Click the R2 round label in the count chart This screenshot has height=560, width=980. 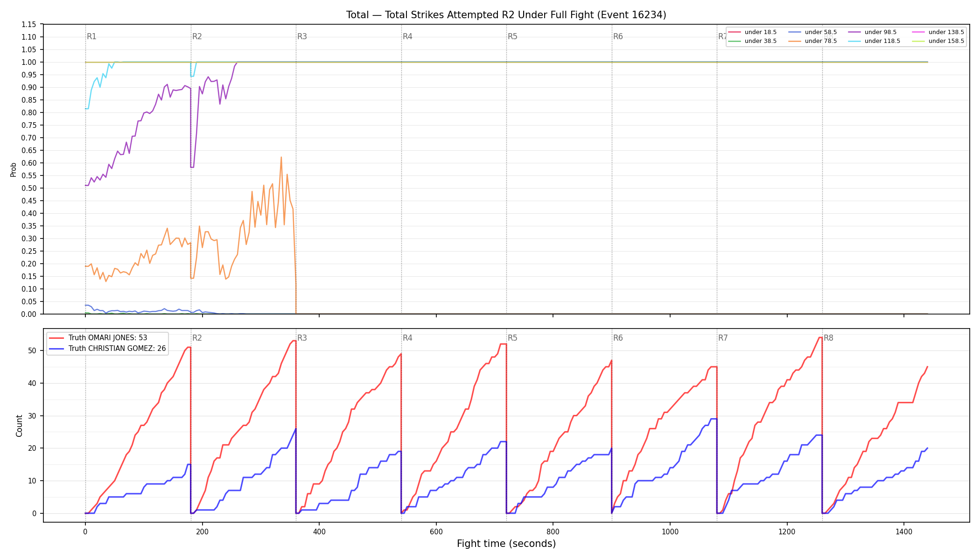tap(197, 338)
